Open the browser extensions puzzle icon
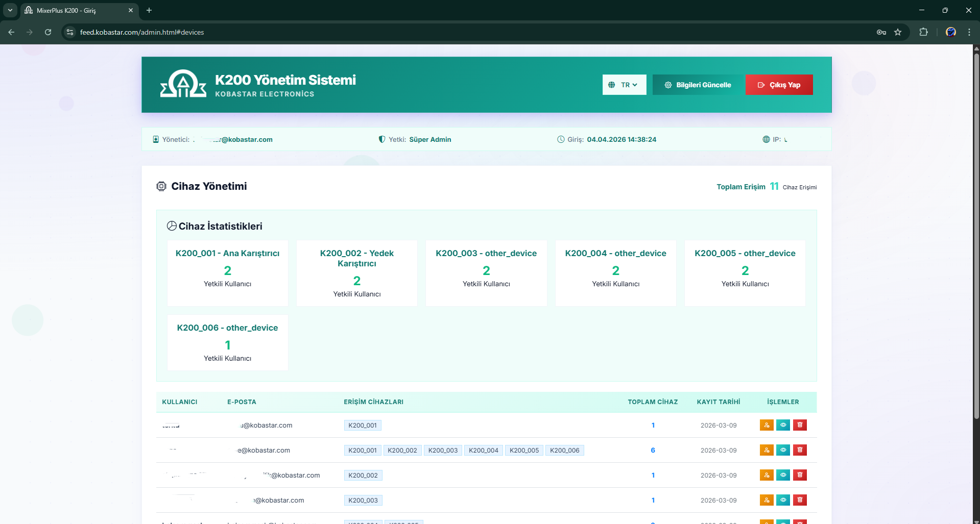This screenshot has height=524, width=980. [x=923, y=32]
